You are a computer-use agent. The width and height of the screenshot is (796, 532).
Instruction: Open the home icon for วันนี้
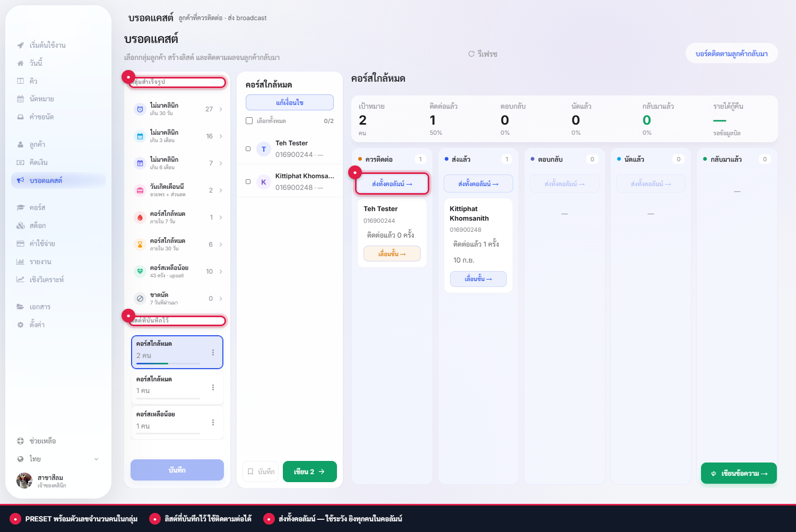pyautogui.click(x=20, y=63)
